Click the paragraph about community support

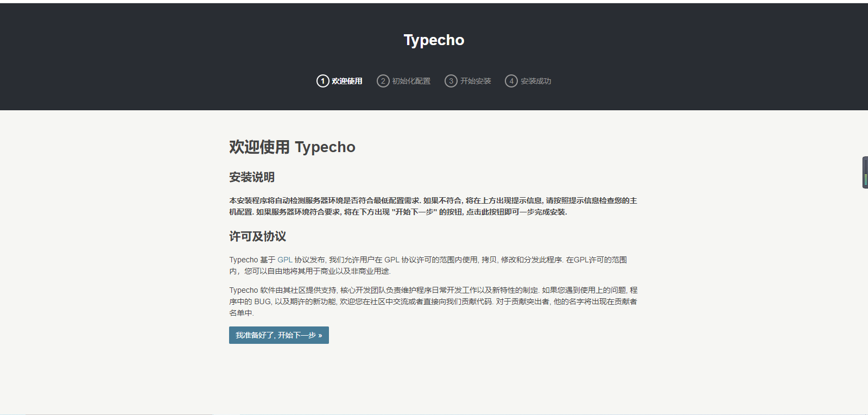pyautogui.click(x=433, y=301)
